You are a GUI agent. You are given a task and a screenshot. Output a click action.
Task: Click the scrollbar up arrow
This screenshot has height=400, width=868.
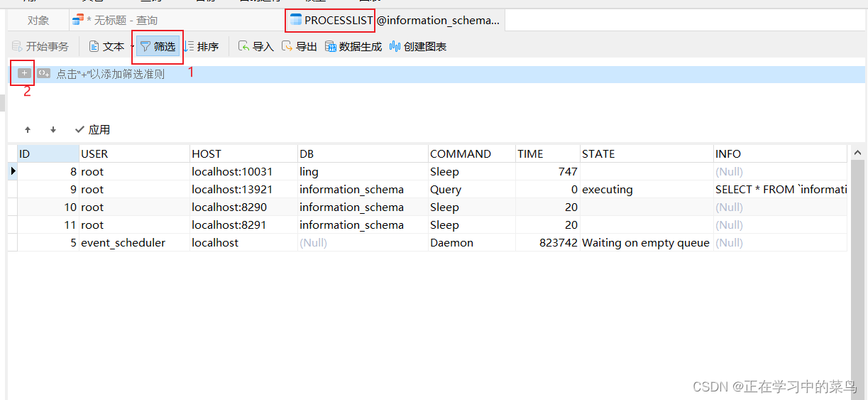857,153
